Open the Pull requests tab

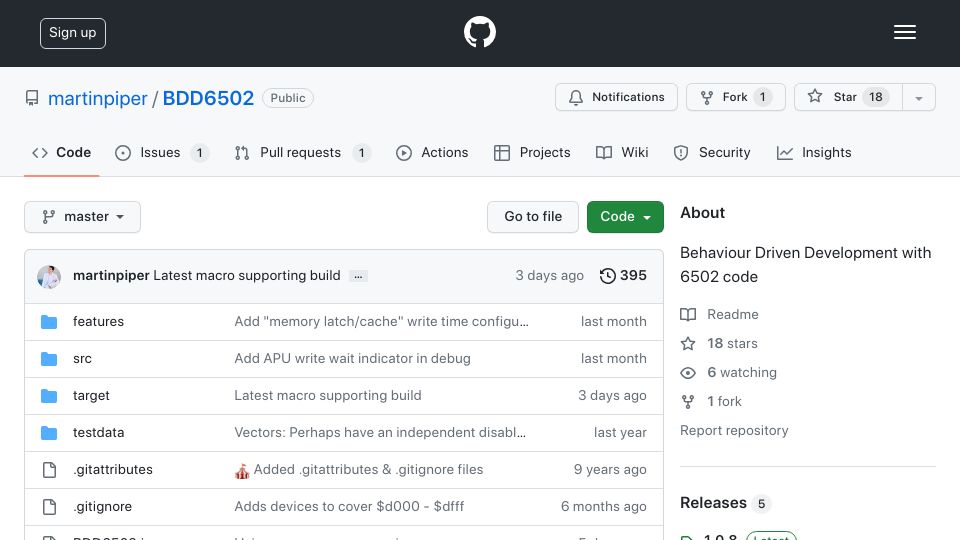[302, 152]
